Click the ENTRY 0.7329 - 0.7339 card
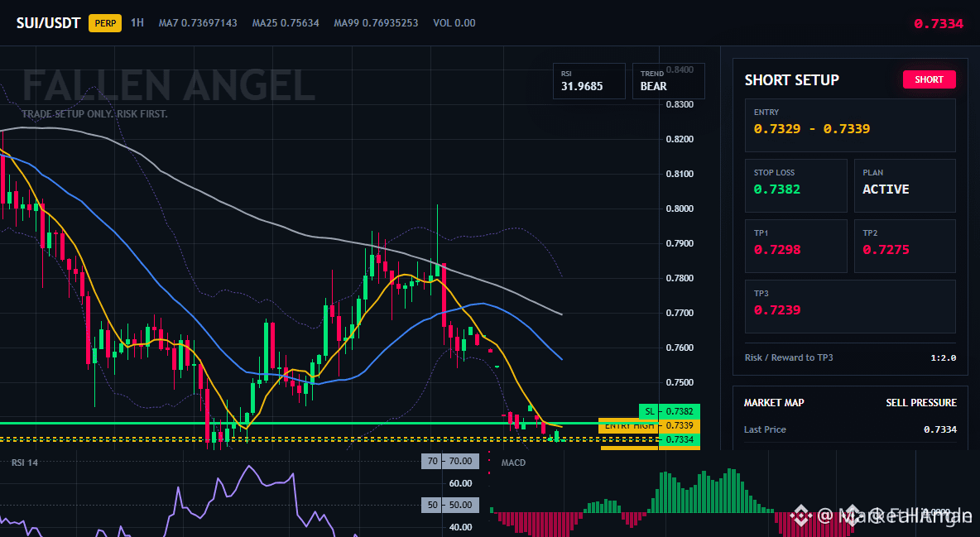 (x=850, y=125)
